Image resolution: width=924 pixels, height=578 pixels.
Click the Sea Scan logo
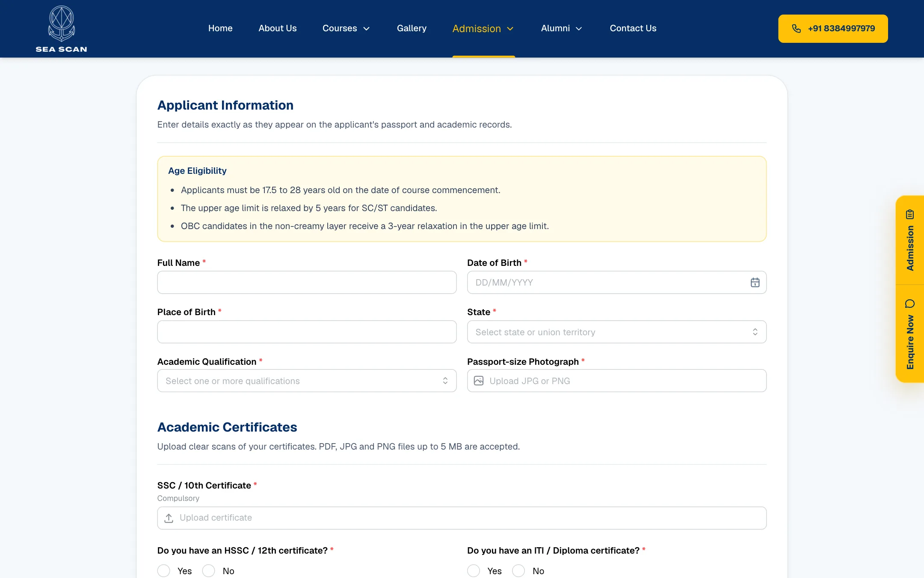61,29
